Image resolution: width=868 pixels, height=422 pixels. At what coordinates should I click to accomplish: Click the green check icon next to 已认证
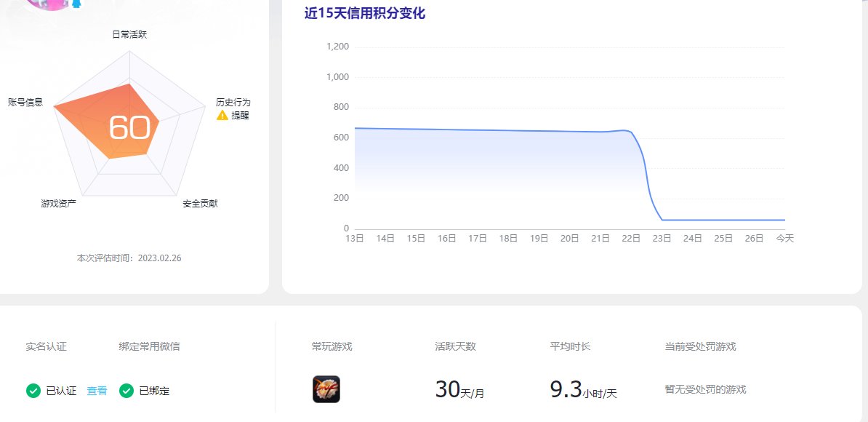[x=33, y=390]
